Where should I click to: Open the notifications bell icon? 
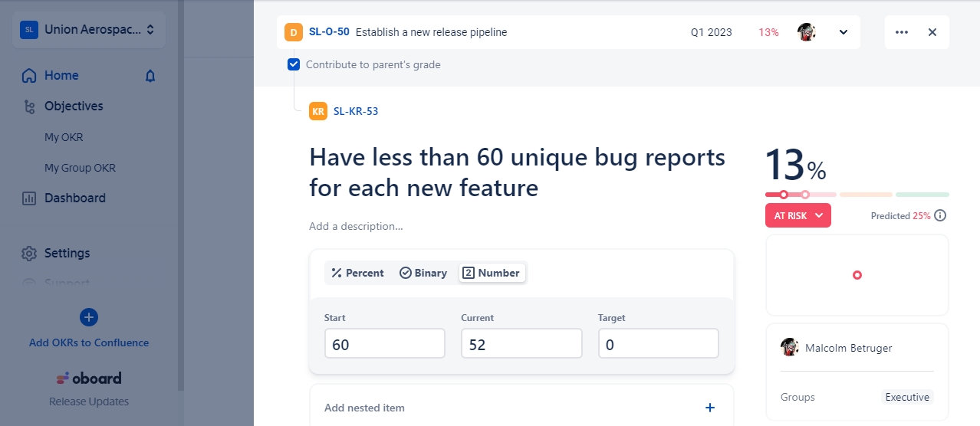pos(150,76)
